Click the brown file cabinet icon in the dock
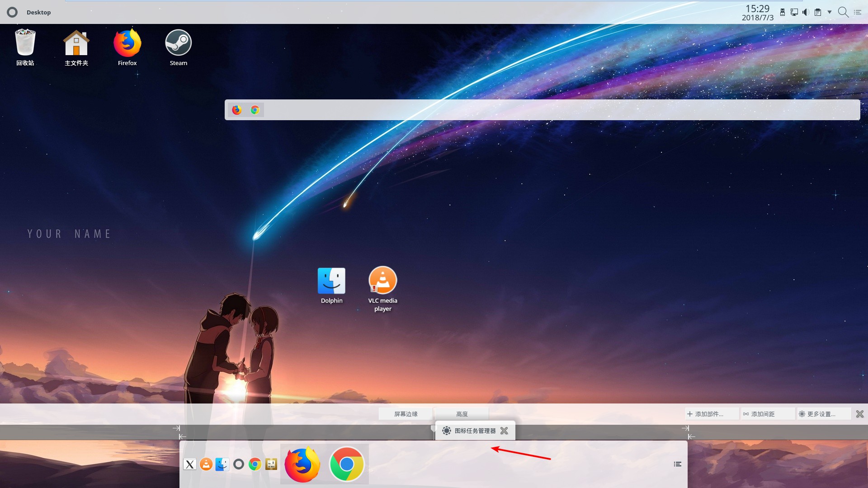The image size is (868, 488). 271,464
